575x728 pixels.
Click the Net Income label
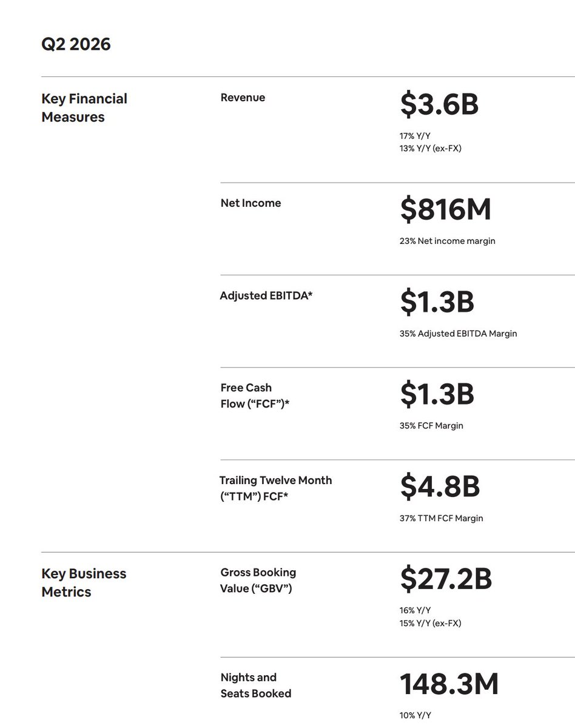(251, 203)
